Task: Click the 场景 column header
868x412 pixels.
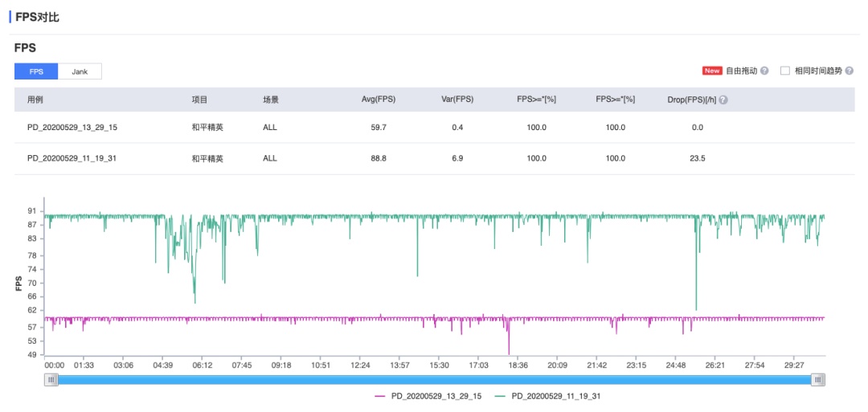Action: (271, 100)
